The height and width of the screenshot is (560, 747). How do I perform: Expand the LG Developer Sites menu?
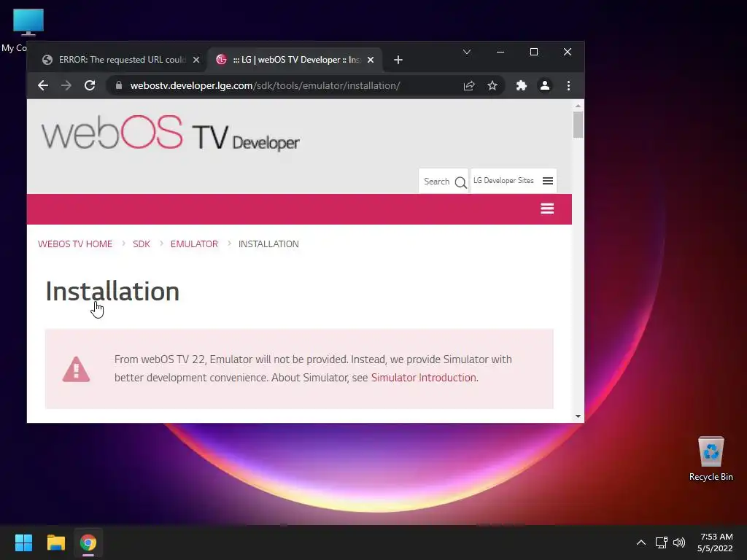pyautogui.click(x=514, y=181)
